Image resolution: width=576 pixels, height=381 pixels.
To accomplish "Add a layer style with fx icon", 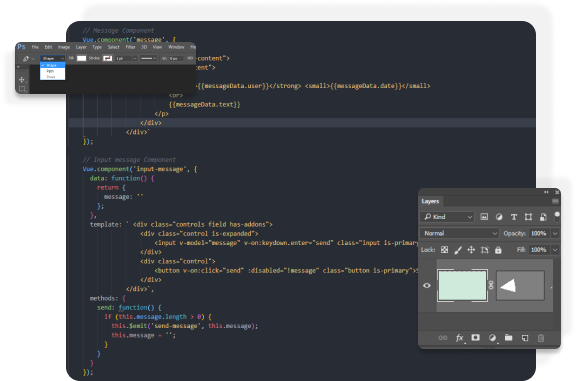I will (460, 338).
